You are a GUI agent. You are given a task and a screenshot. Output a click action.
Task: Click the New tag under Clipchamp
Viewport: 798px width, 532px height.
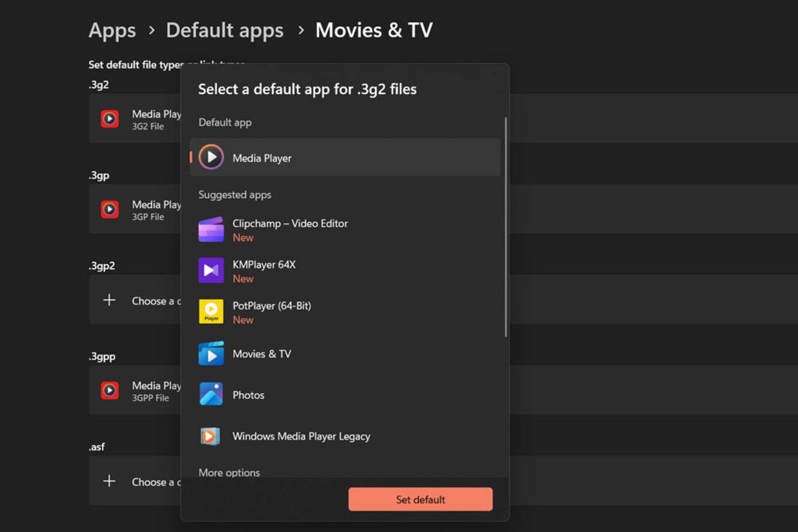[x=243, y=238]
